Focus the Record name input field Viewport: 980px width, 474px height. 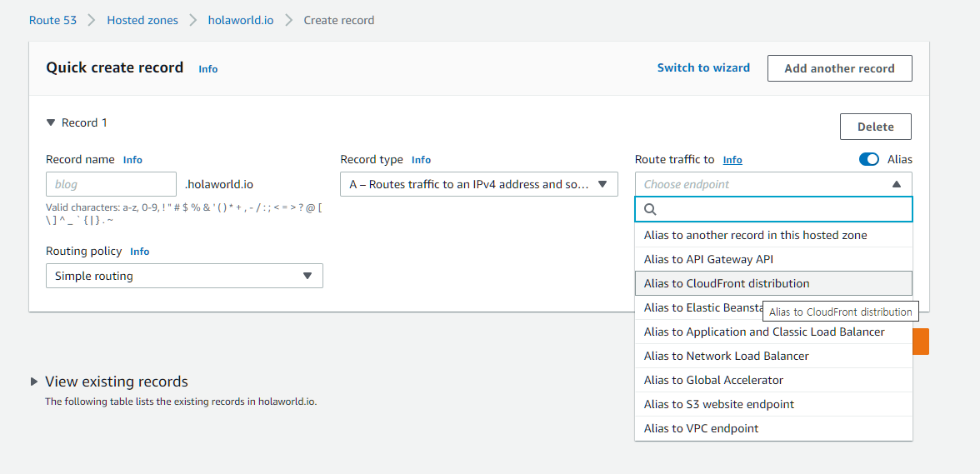112,184
